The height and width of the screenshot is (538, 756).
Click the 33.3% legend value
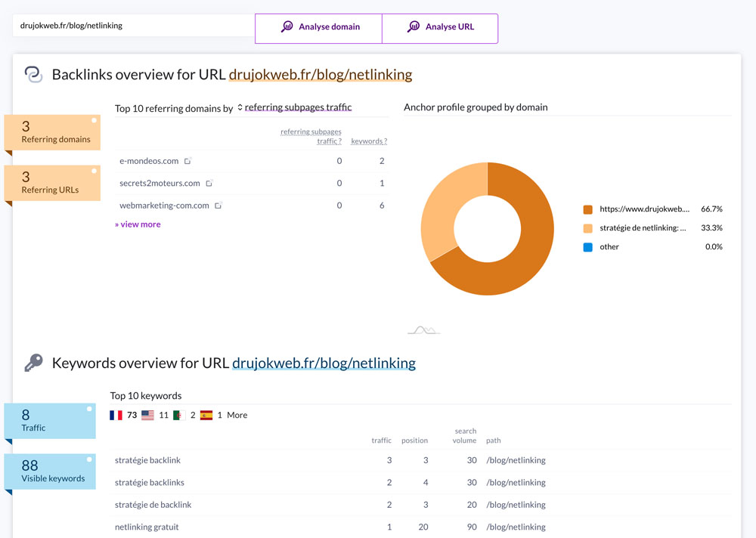coord(711,228)
